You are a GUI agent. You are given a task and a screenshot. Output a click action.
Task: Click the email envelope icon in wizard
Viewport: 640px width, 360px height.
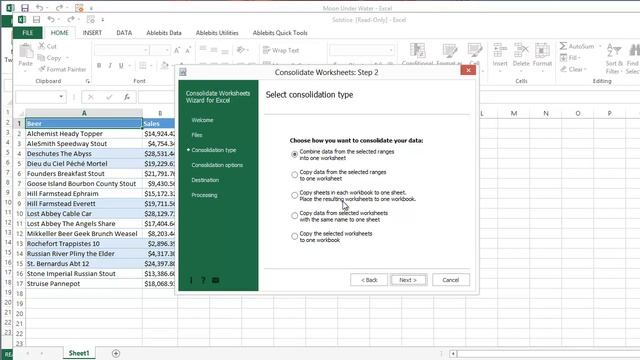coord(216,280)
